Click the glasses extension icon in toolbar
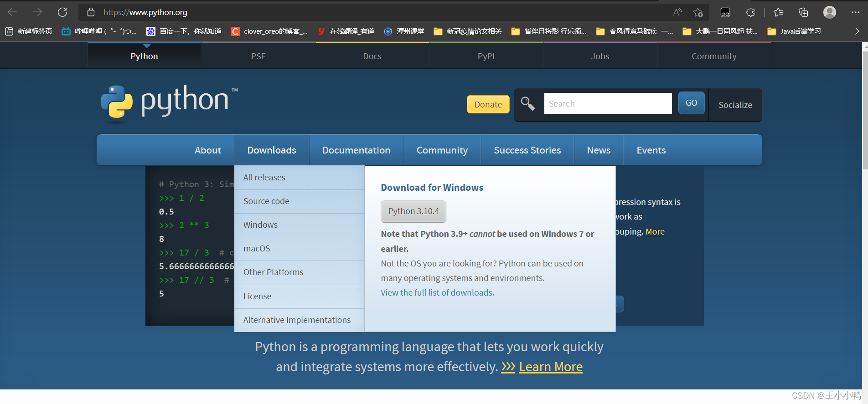The width and height of the screenshot is (868, 404). point(725,12)
